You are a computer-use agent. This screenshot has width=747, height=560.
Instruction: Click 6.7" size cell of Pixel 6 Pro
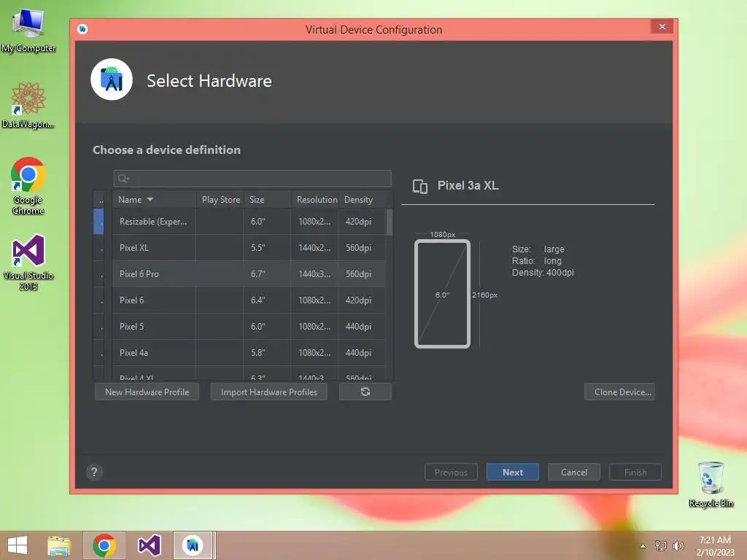click(267, 274)
